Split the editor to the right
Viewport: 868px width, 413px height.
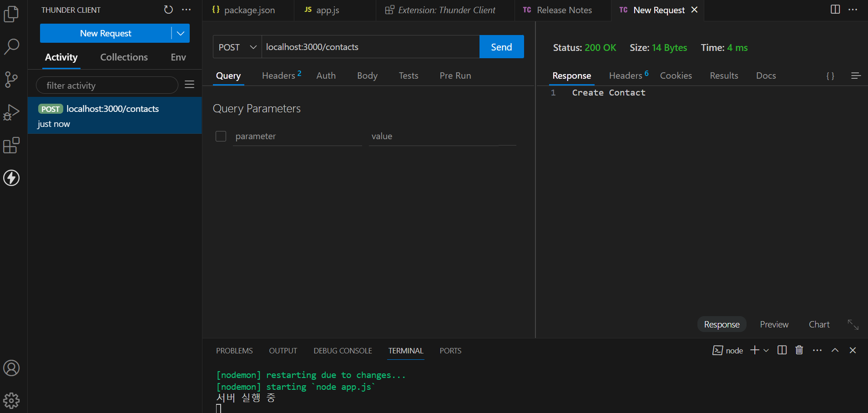[835, 10]
